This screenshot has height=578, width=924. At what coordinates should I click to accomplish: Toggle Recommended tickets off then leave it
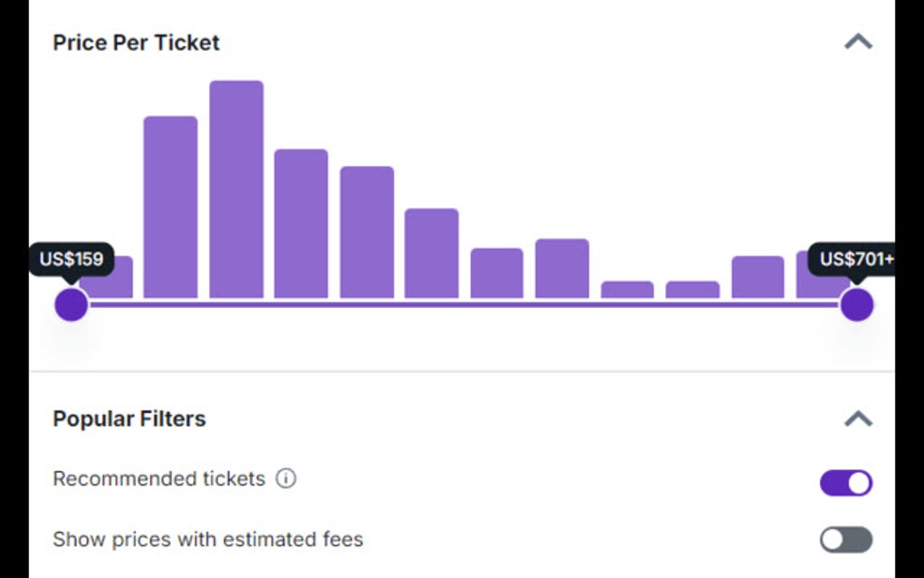(844, 483)
